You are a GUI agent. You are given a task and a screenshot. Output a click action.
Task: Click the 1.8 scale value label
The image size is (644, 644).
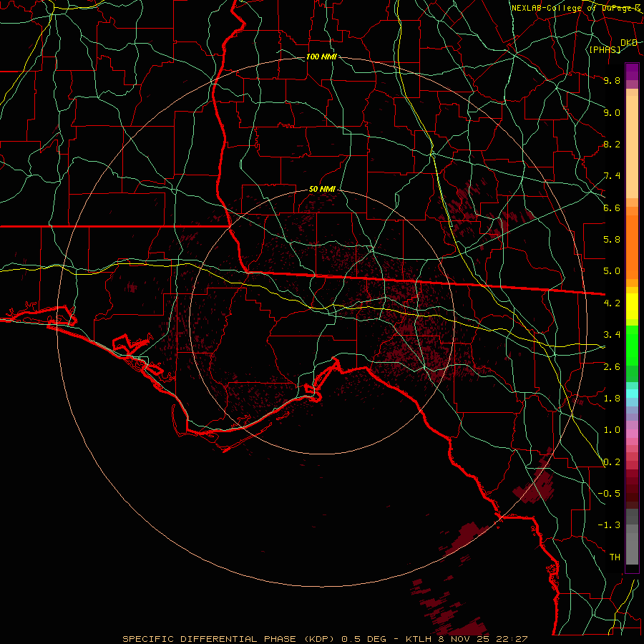tap(612, 399)
